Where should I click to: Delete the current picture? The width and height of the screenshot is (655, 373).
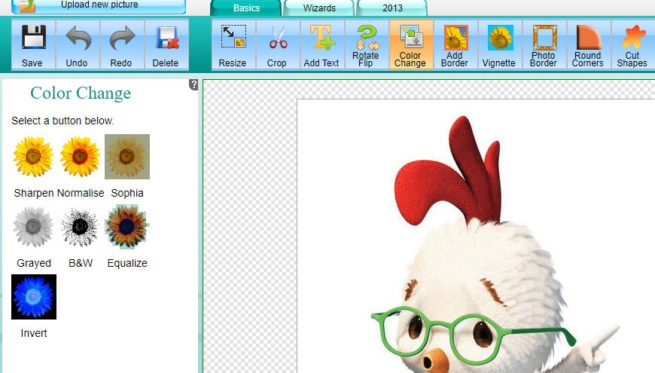point(166,44)
